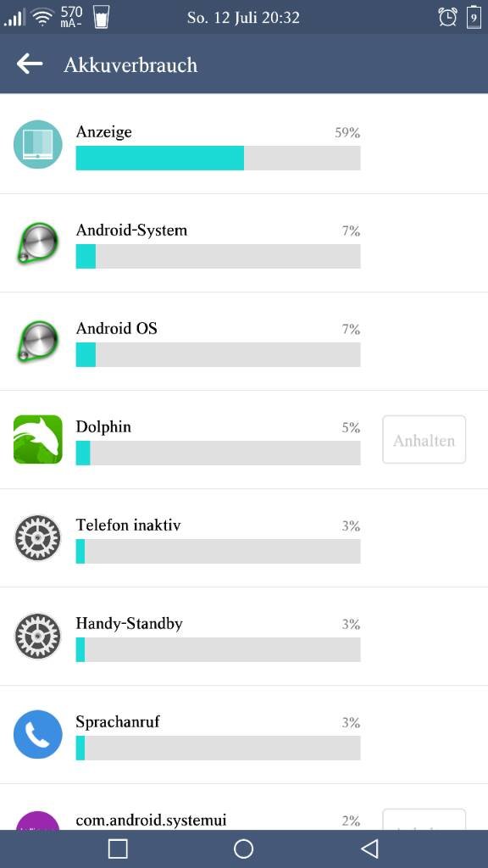The height and width of the screenshot is (868, 488).
Task: Open the Sprachanruf battery details row
Action: pyautogui.click(x=244, y=735)
